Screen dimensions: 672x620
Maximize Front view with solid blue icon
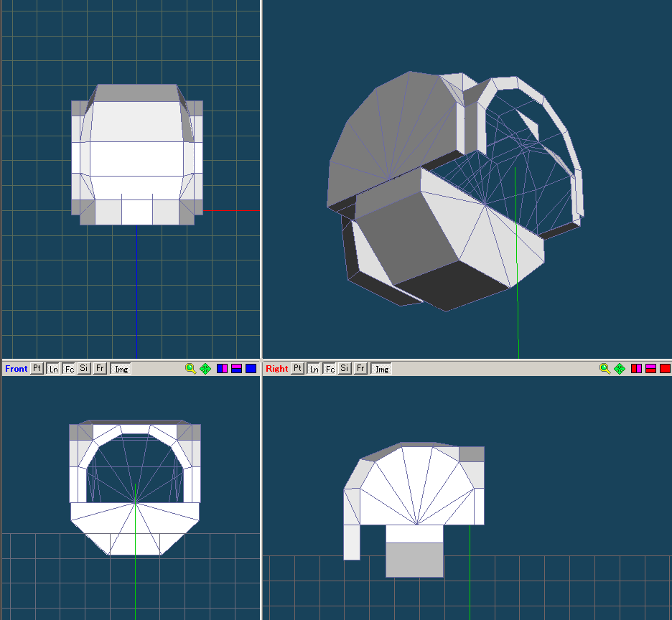point(251,369)
